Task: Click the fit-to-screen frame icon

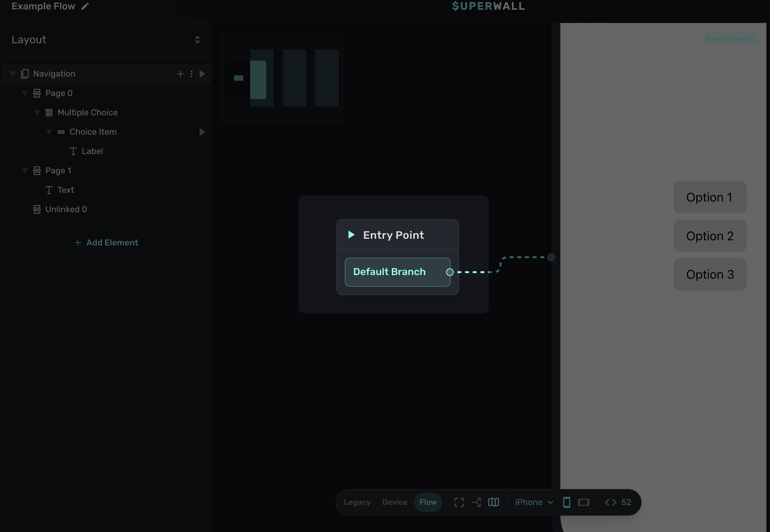Action: pos(459,502)
